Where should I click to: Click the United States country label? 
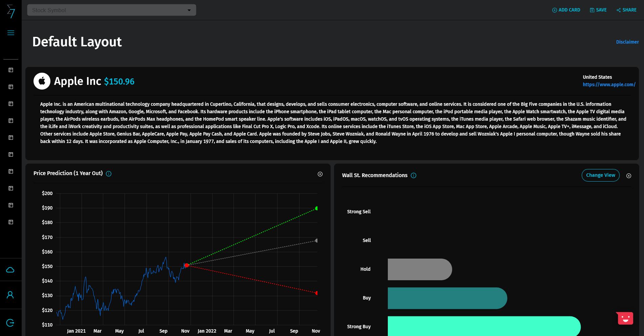pyautogui.click(x=597, y=77)
